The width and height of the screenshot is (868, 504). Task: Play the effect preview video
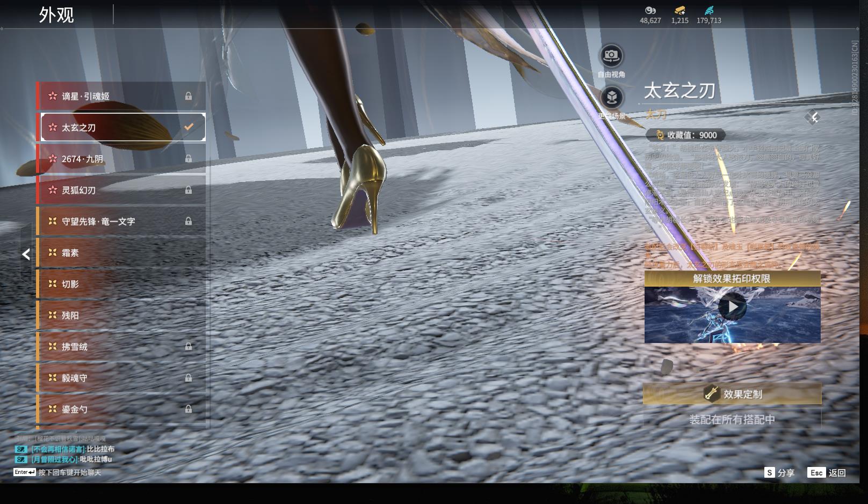pyautogui.click(x=732, y=307)
